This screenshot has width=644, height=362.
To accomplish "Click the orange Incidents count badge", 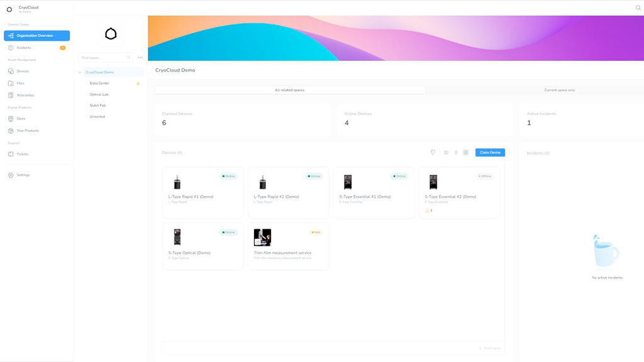I will pyautogui.click(x=62, y=48).
